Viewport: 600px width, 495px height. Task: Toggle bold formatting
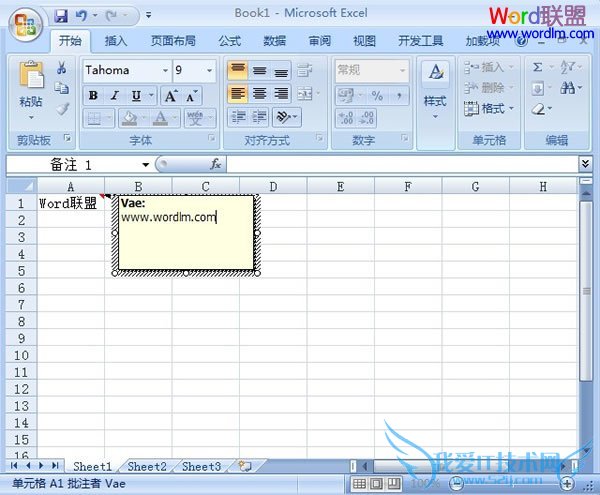[x=93, y=96]
